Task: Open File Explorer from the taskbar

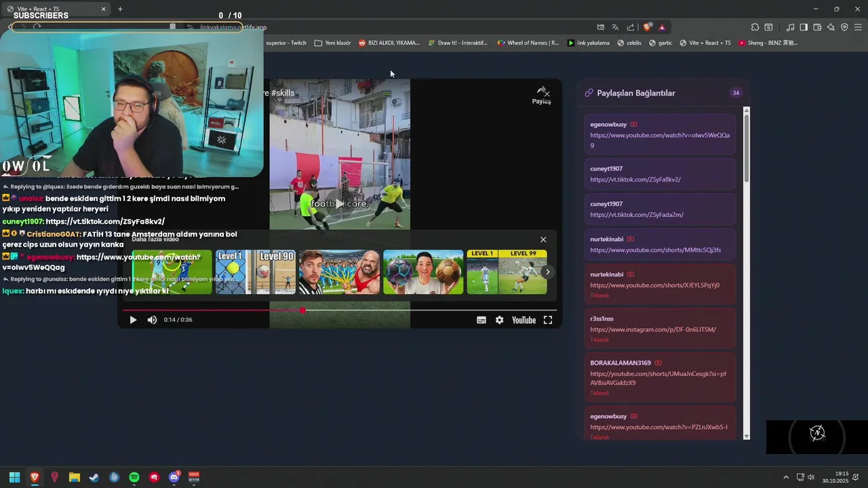Action: tap(75, 477)
